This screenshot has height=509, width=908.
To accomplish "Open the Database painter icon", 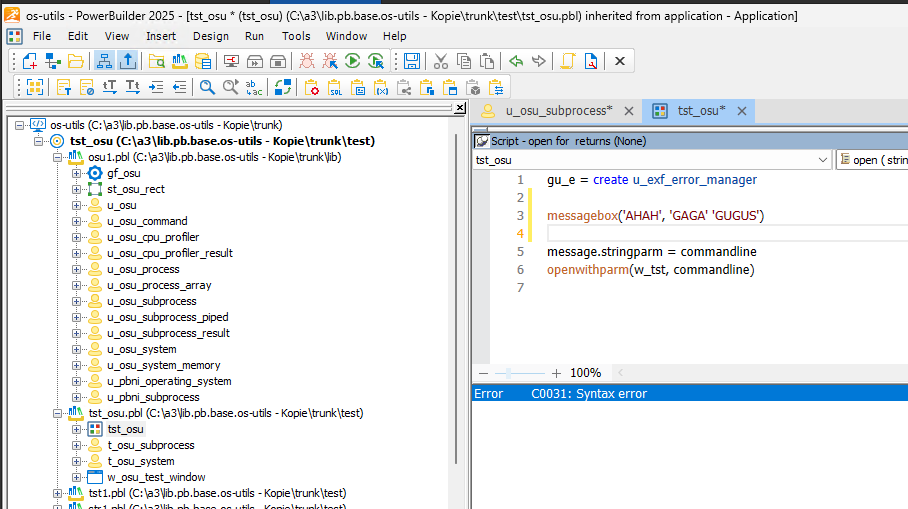I will tap(203, 61).
